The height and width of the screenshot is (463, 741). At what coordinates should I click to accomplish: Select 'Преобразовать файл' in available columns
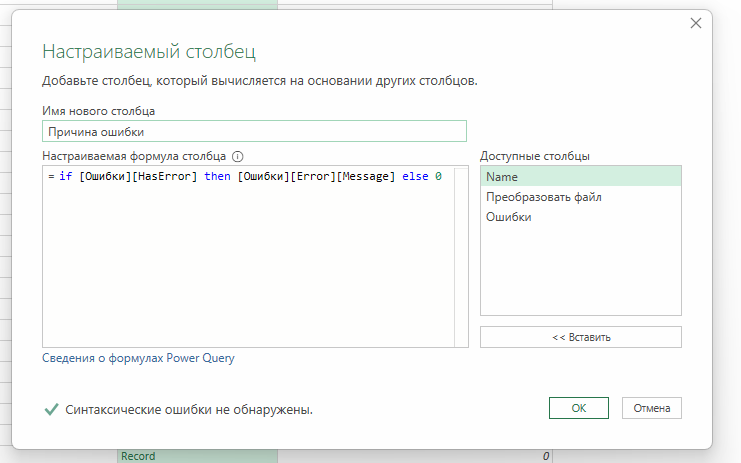(x=581, y=197)
